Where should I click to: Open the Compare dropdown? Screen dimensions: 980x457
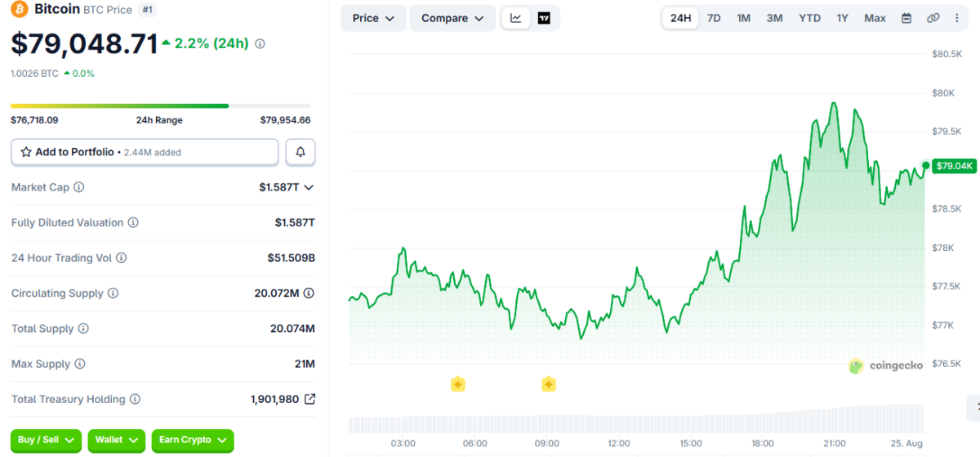coord(452,18)
